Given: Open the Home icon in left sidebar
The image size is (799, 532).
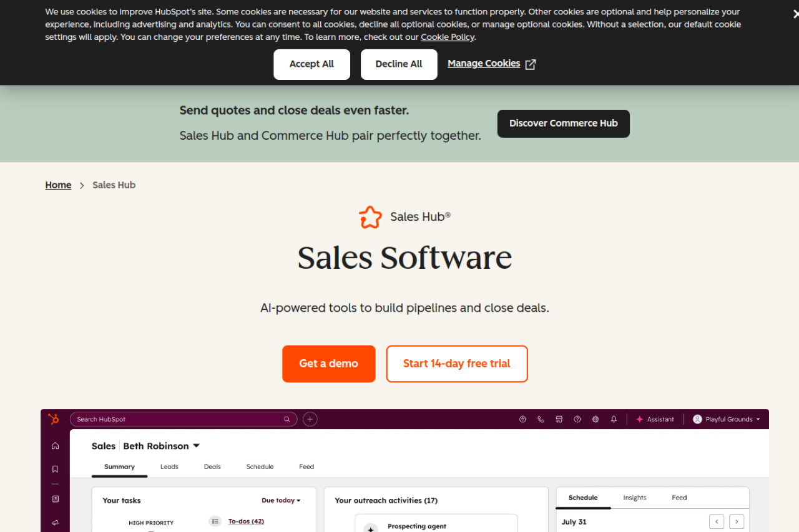Looking at the screenshot, I should (x=55, y=446).
